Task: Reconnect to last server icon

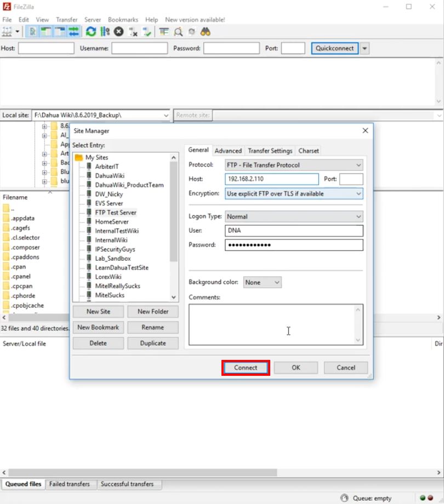Action: (x=147, y=32)
